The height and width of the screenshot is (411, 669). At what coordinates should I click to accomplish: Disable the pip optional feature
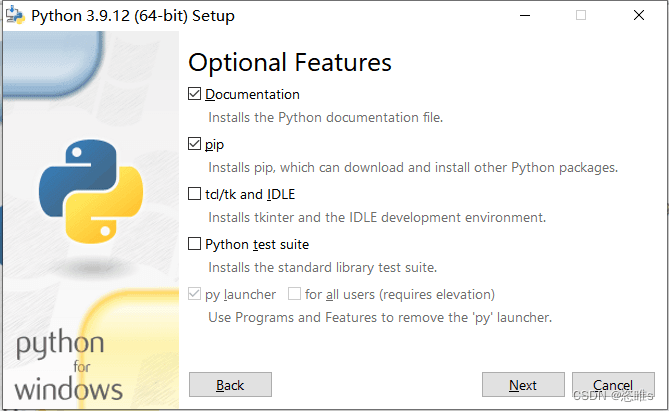pos(195,144)
